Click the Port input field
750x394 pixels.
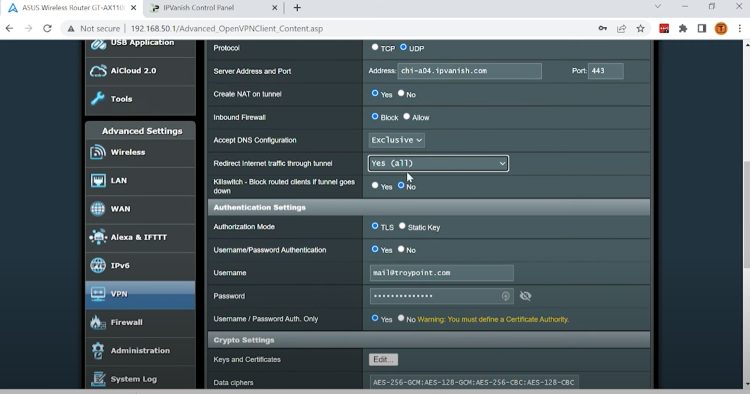click(606, 71)
